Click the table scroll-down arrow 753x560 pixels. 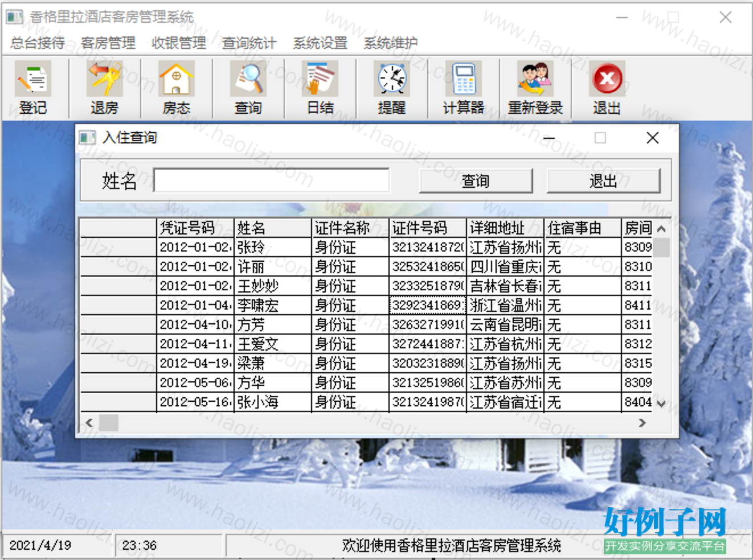(661, 403)
